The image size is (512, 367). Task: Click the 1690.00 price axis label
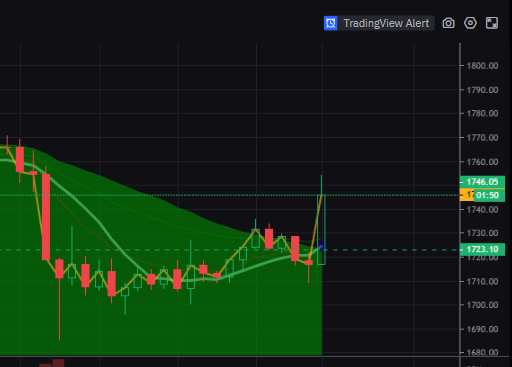pos(482,329)
